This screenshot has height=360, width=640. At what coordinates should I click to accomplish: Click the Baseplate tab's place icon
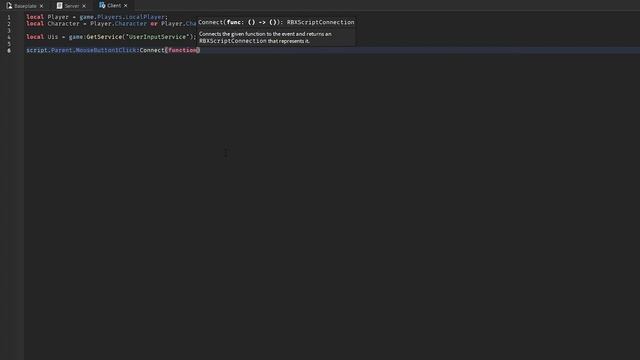[9, 6]
